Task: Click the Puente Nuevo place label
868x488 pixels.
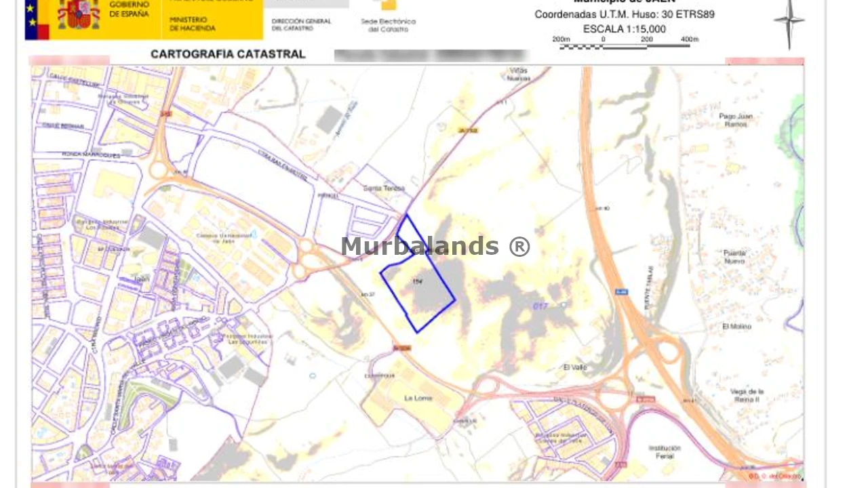Action: (x=734, y=256)
